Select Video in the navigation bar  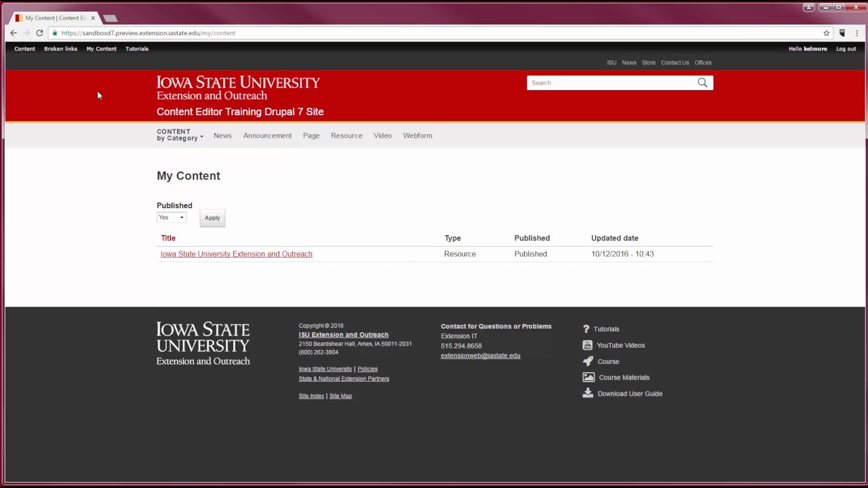382,136
